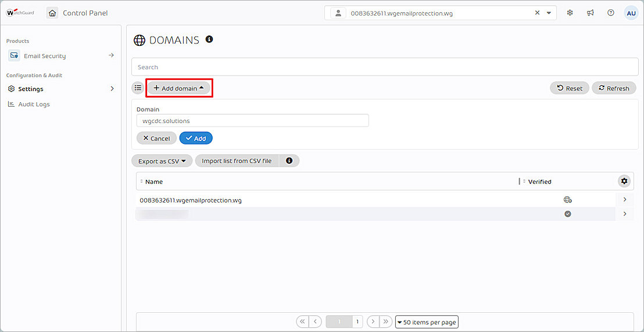Sort by the Verified column header
This screenshot has width=644, height=332.
[x=539, y=182]
